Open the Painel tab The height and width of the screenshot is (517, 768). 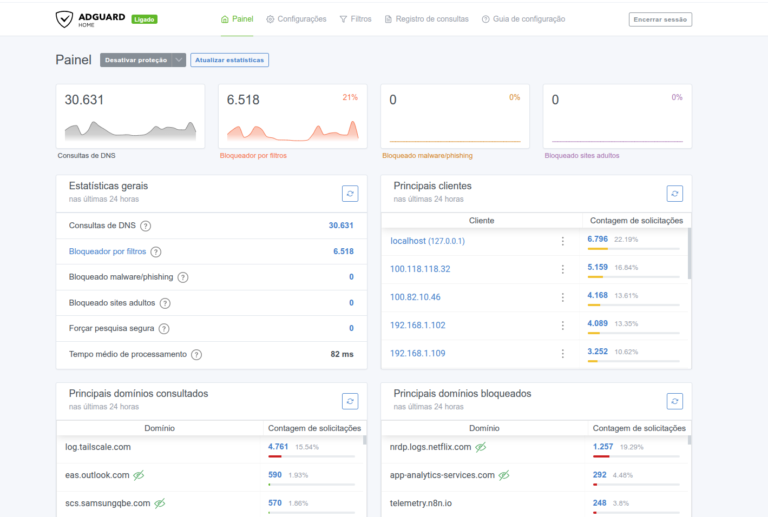pyautogui.click(x=237, y=19)
